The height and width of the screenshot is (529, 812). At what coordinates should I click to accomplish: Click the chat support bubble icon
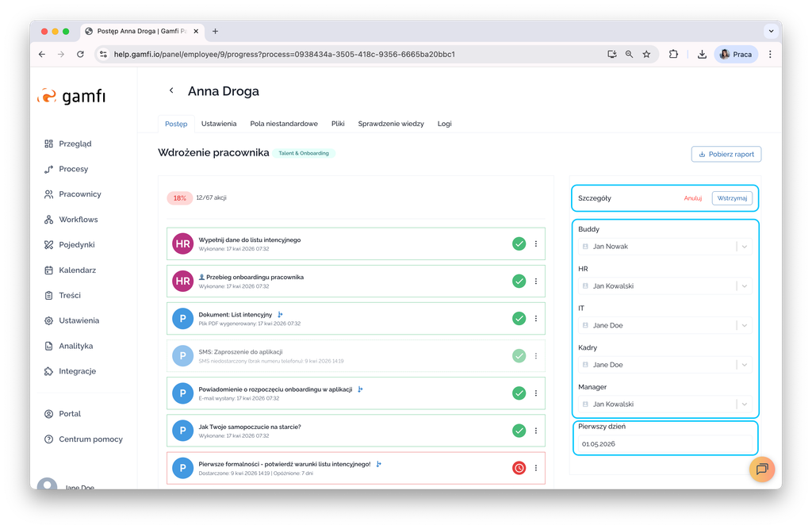[761, 469]
